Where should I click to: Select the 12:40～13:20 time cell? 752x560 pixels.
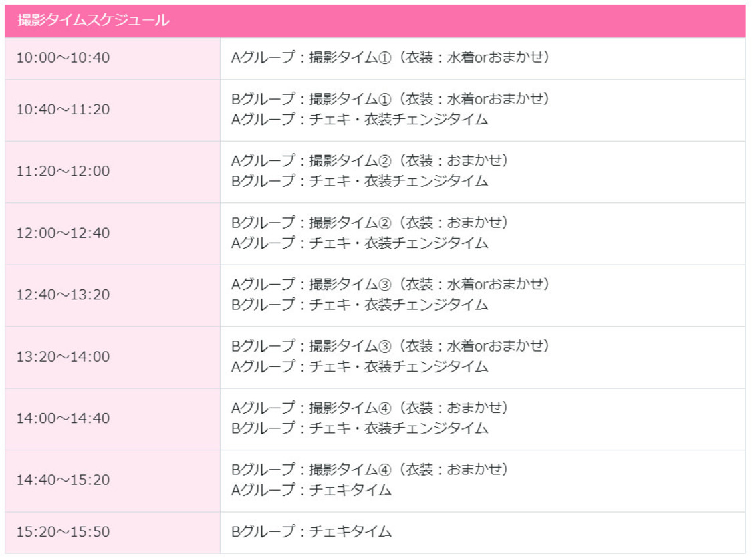64,295
